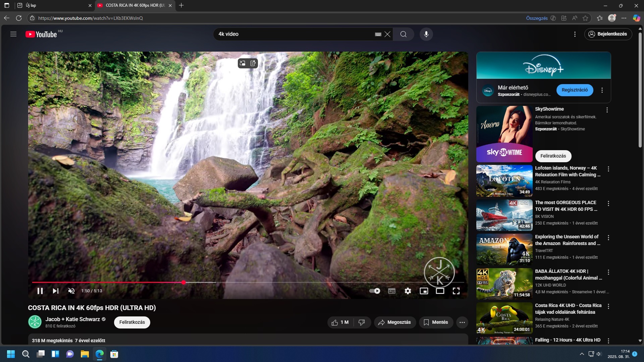
Task: Open the Amazon Rainforests video thumbnail
Action: [504, 249]
